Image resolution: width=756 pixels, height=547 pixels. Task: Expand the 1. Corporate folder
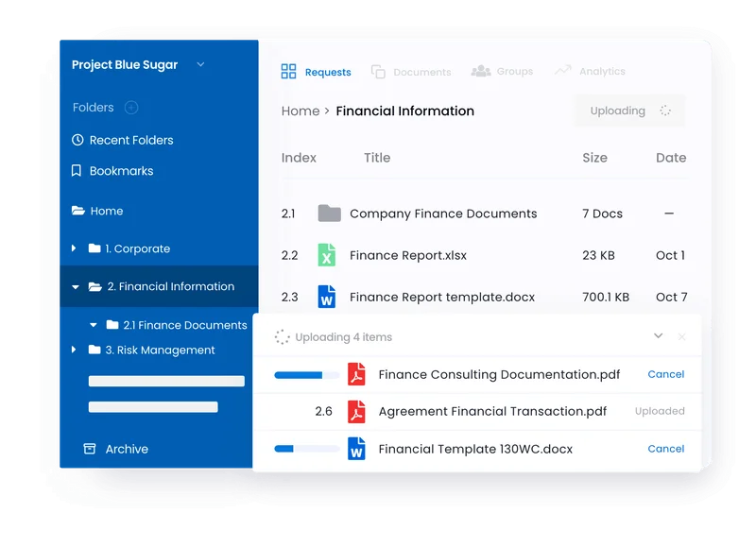tap(74, 248)
